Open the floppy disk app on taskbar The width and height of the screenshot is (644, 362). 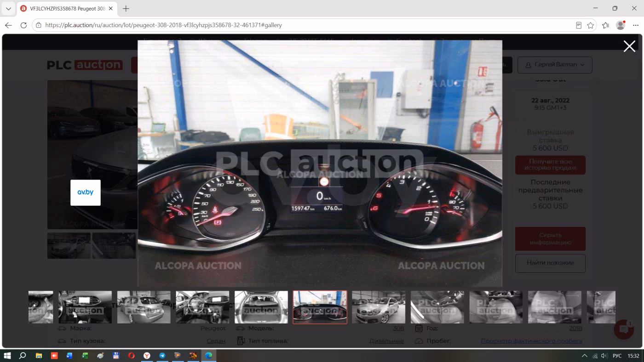tap(116, 356)
